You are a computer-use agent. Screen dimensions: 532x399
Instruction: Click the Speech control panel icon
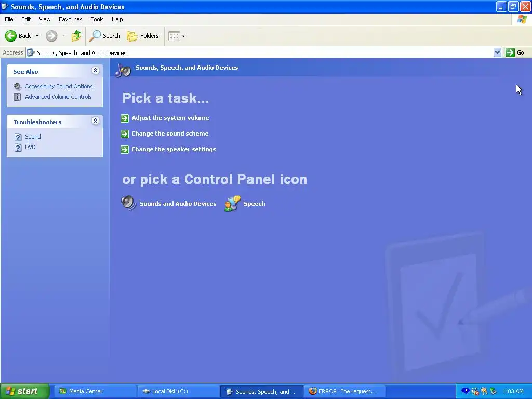click(x=232, y=203)
